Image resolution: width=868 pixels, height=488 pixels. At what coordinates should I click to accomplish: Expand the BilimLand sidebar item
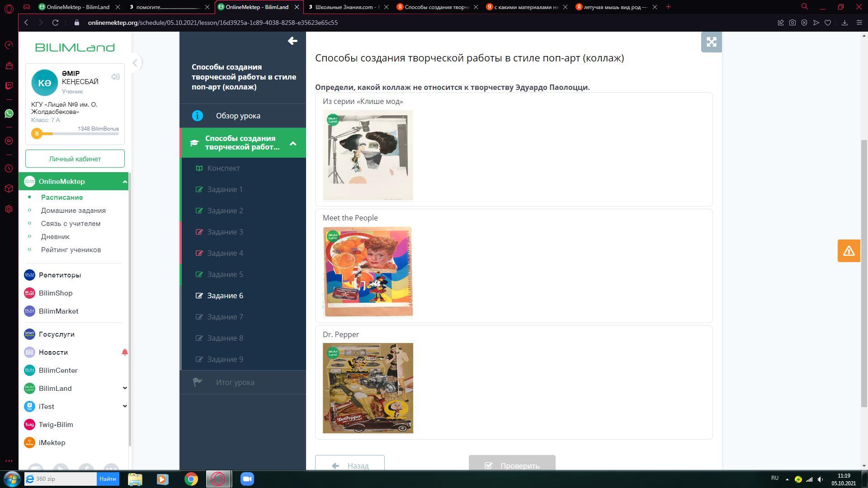click(125, 389)
